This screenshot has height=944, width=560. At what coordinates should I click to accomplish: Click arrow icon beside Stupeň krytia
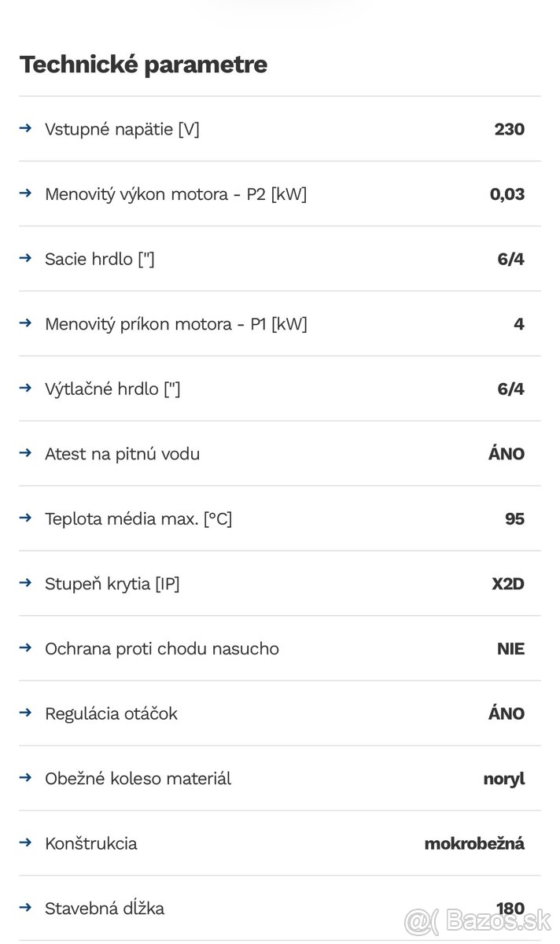[x=25, y=582]
